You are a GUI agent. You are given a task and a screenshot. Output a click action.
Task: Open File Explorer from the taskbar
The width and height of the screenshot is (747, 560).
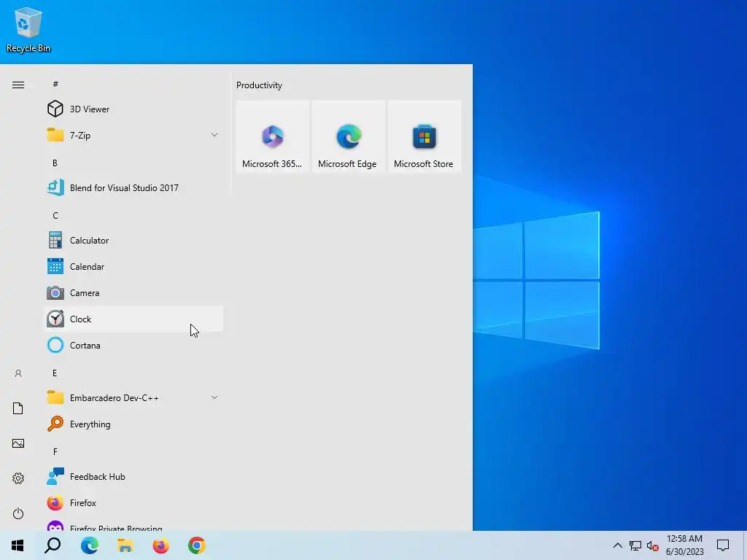[x=125, y=545]
